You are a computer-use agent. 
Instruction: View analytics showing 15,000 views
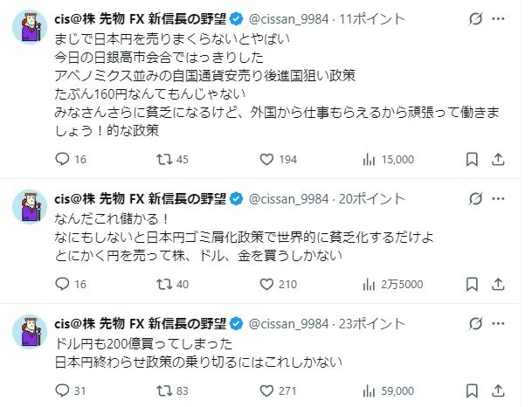(369, 159)
